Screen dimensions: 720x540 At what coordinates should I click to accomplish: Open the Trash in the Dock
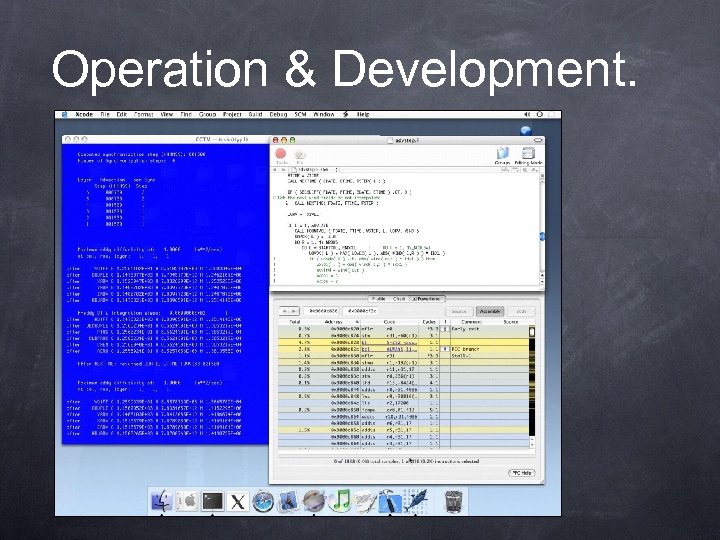(454, 501)
